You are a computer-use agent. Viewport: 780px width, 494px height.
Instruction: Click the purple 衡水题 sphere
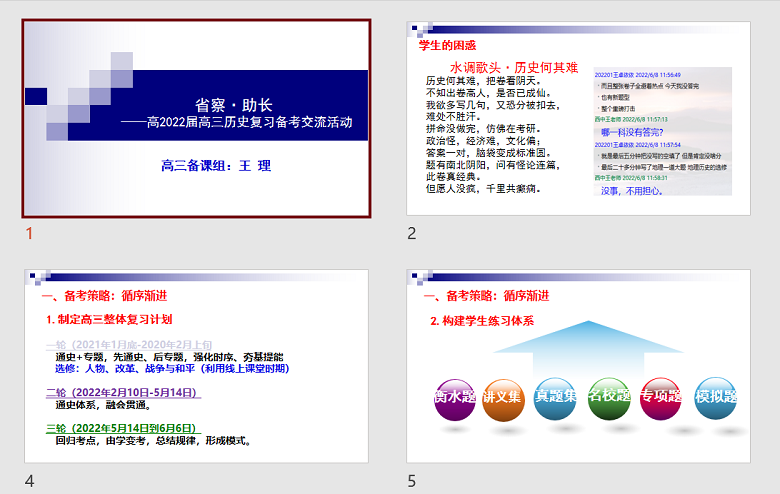click(x=451, y=399)
